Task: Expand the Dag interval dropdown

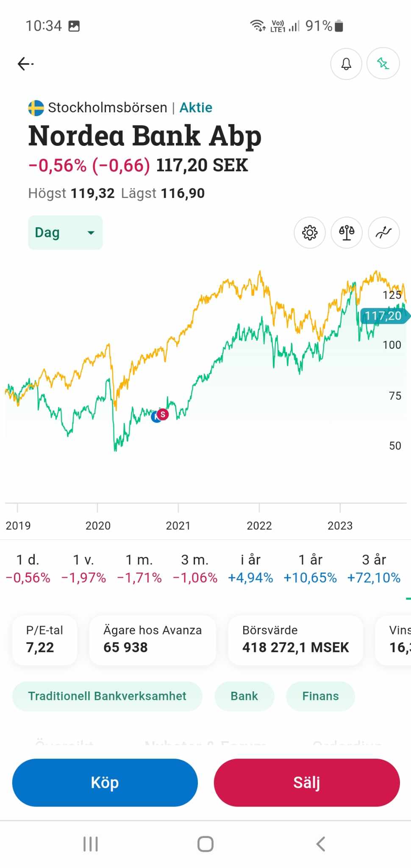Action: (x=65, y=233)
